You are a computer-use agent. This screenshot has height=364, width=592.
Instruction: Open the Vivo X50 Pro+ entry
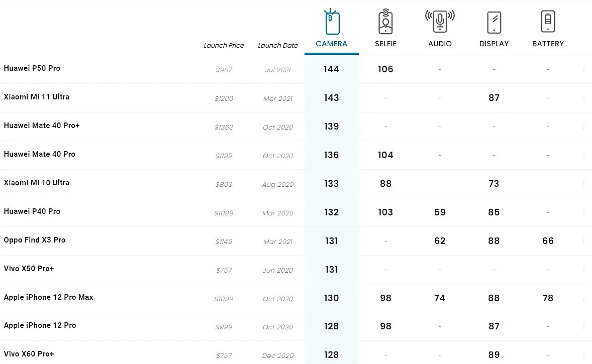pyautogui.click(x=29, y=269)
